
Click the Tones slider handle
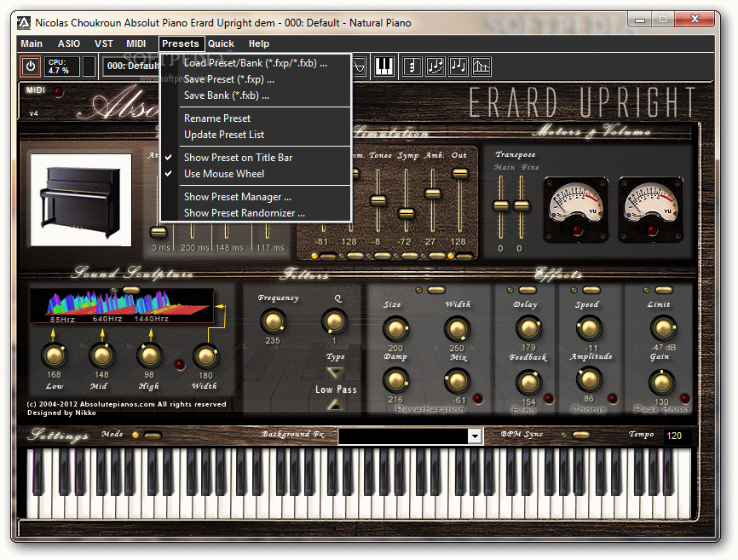[x=378, y=201]
